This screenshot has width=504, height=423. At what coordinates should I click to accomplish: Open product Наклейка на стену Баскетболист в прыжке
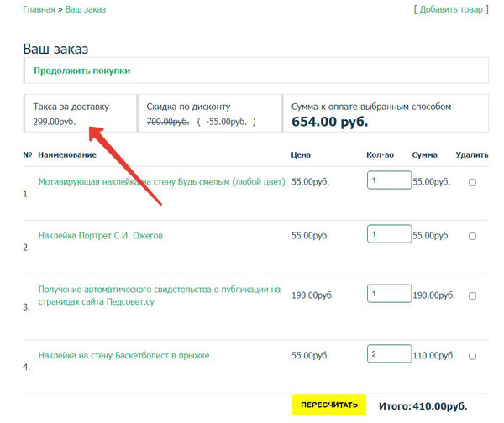pos(123,355)
